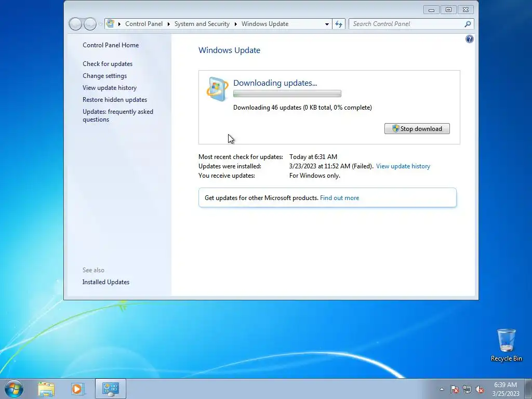Expand the arrow after Control Panel breadcrumb

[169, 24]
